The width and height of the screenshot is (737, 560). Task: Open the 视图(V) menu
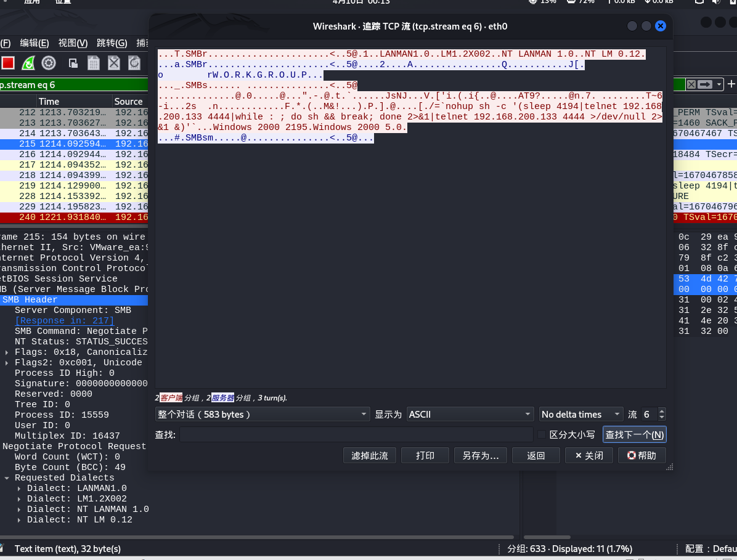click(x=73, y=43)
